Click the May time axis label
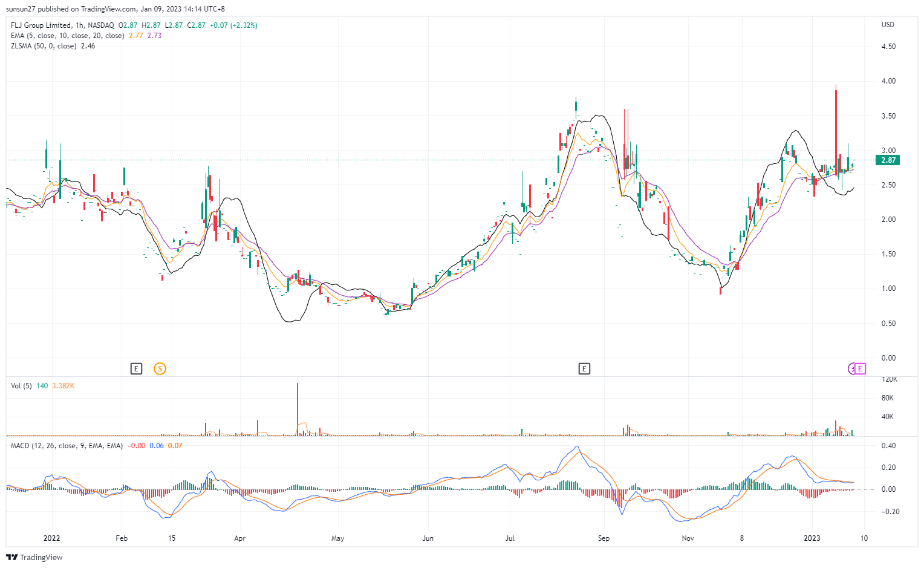Screen dimensions: 924x568 click(337, 538)
